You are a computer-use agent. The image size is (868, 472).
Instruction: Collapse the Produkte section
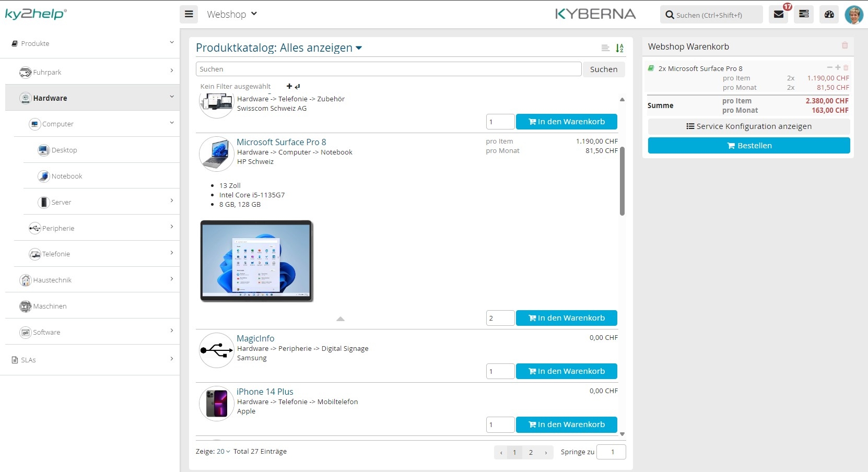click(x=172, y=42)
